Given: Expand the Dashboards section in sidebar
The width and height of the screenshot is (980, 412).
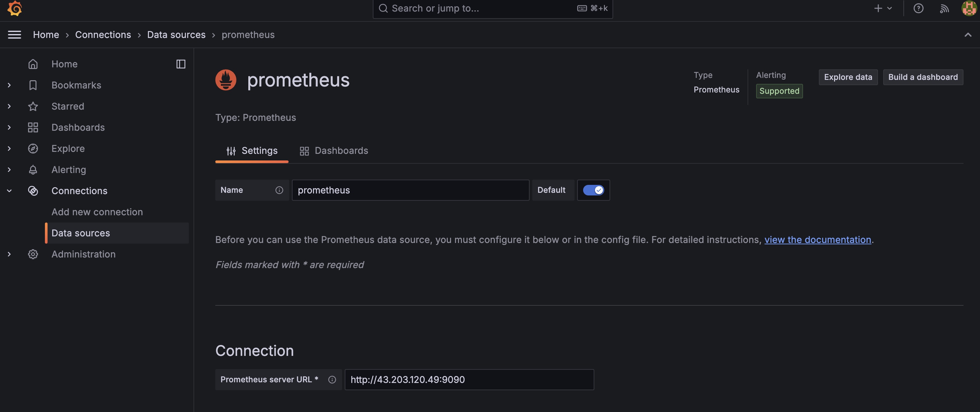Looking at the screenshot, I should 9,127.
